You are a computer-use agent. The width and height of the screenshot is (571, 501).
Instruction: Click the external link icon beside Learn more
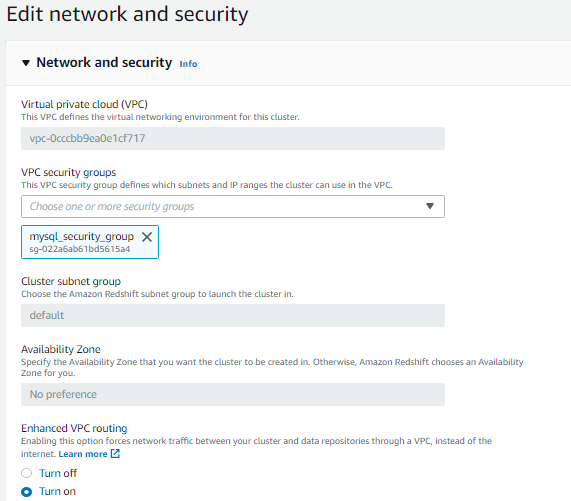115,454
